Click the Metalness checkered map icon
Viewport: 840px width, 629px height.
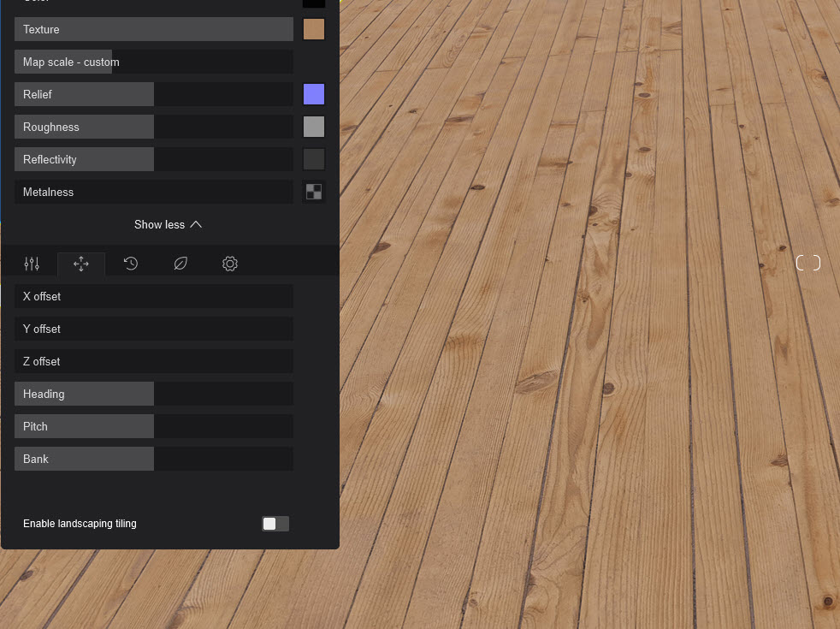pyautogui.click(x=314, y=192)
